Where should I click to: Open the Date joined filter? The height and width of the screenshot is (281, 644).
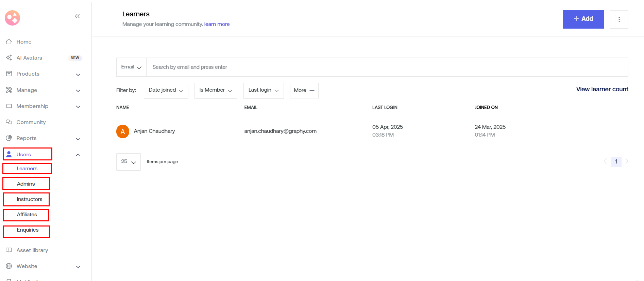click(166, 90)
